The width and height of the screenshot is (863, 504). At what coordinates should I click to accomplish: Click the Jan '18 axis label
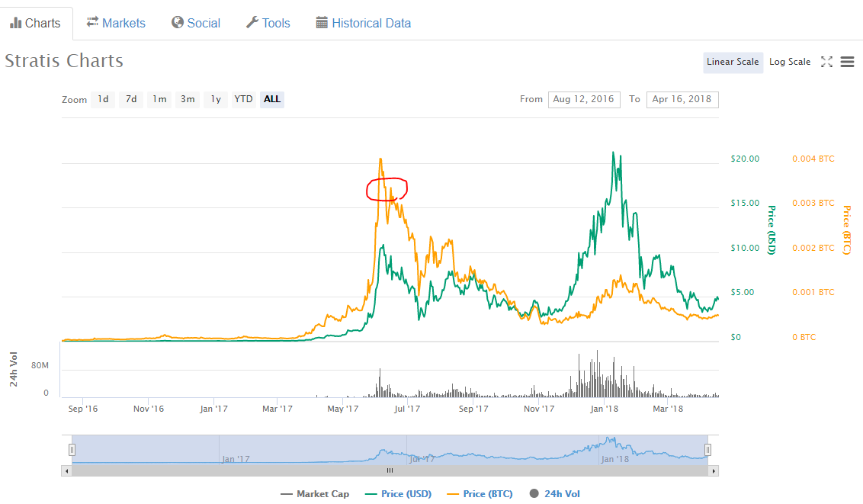coord(605,409)
